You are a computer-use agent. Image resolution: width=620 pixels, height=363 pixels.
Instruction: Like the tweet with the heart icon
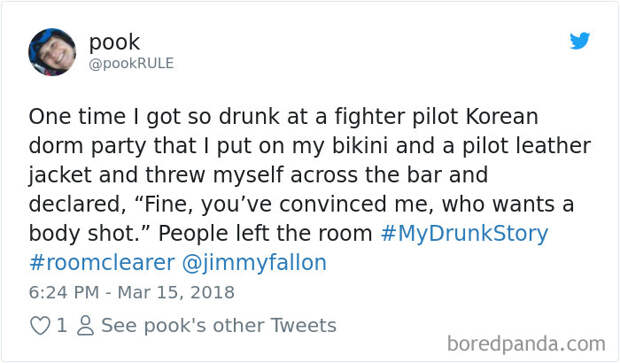click(x=40, y=325)
